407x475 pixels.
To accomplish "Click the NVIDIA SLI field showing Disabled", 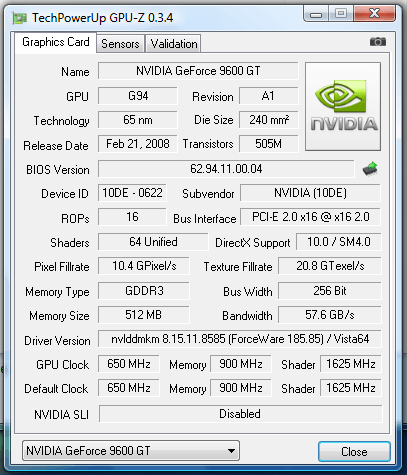I will click(240, 414).
